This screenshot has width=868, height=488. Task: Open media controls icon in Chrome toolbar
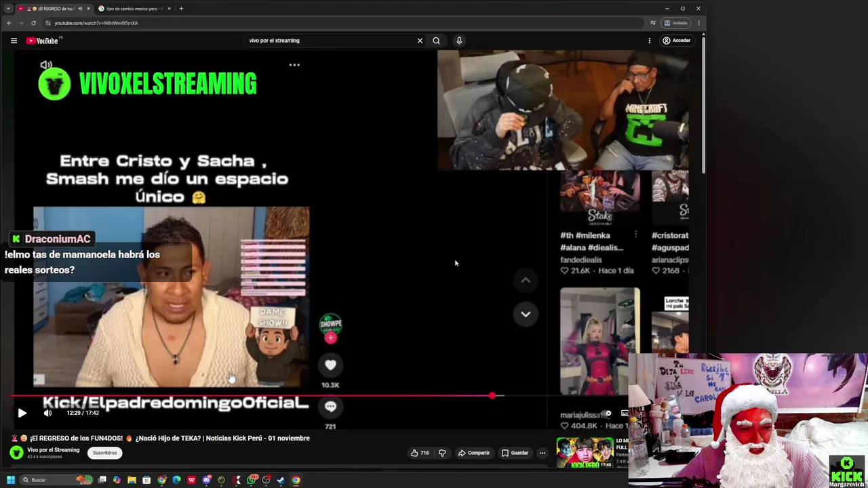pyautogui.click(x=652, y=23)
